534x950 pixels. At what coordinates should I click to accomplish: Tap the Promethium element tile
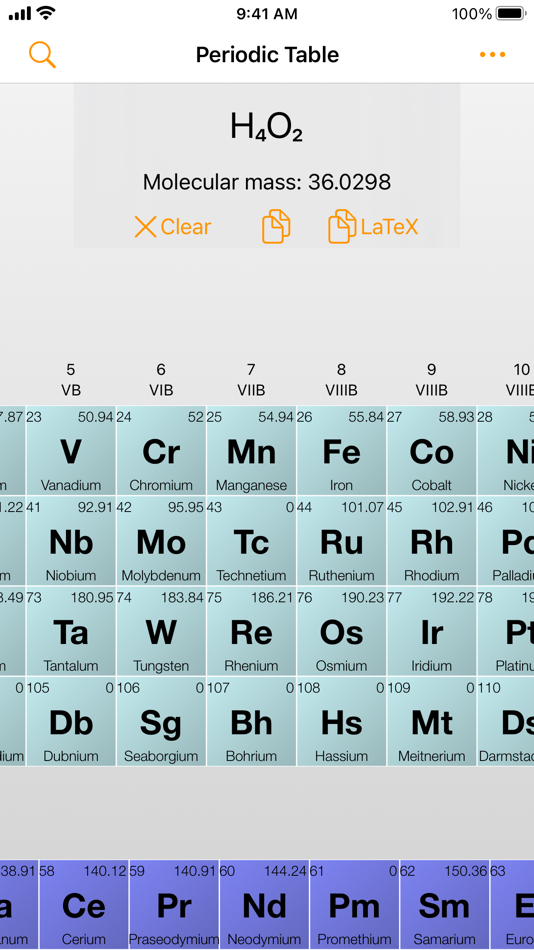click(x=355, y=905)
